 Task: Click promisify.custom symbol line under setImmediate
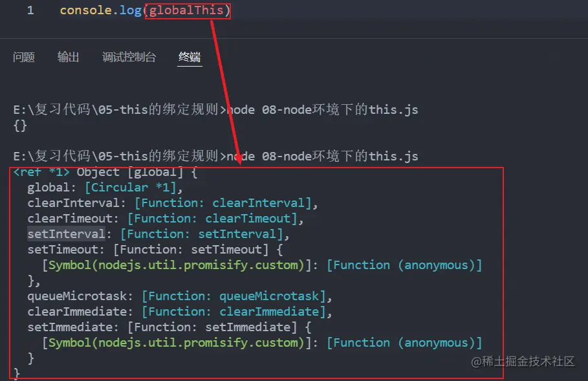(x=262, y=342)
